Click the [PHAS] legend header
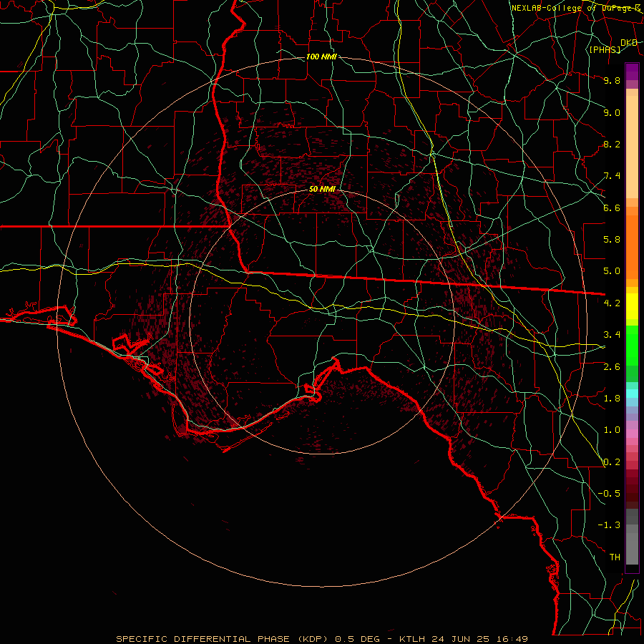644x644 pixels. 605,50
